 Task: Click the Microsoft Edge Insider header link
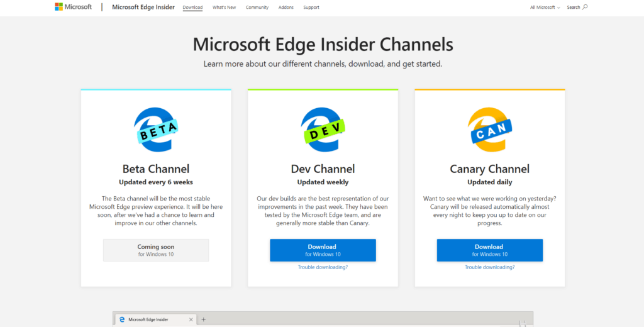coord(143,7)
